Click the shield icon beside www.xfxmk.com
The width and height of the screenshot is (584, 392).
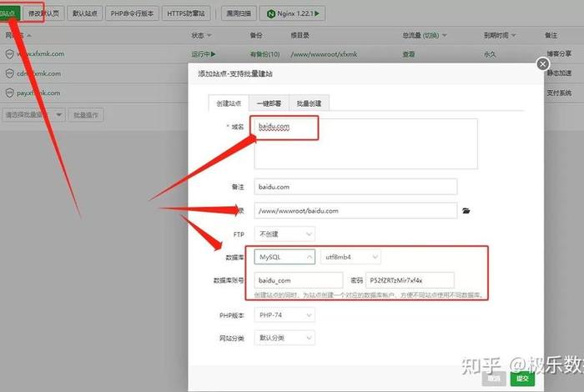(x=10, y=54)
